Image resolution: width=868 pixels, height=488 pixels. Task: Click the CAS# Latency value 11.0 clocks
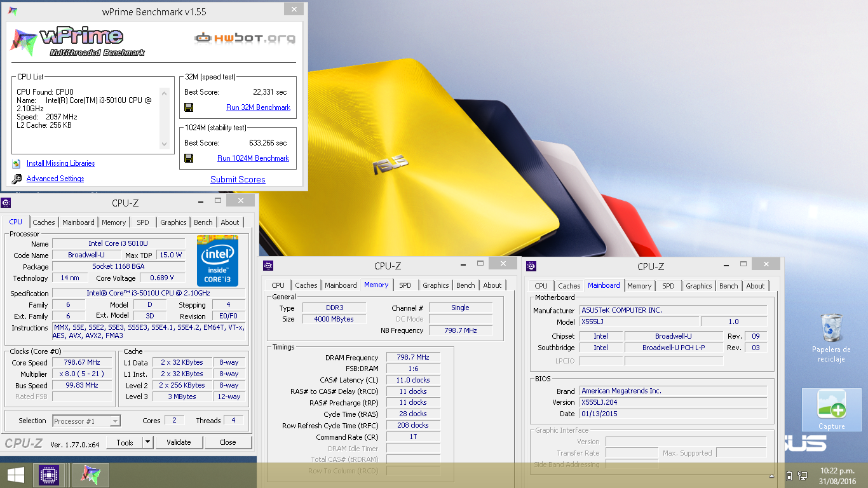click(413, 380)
